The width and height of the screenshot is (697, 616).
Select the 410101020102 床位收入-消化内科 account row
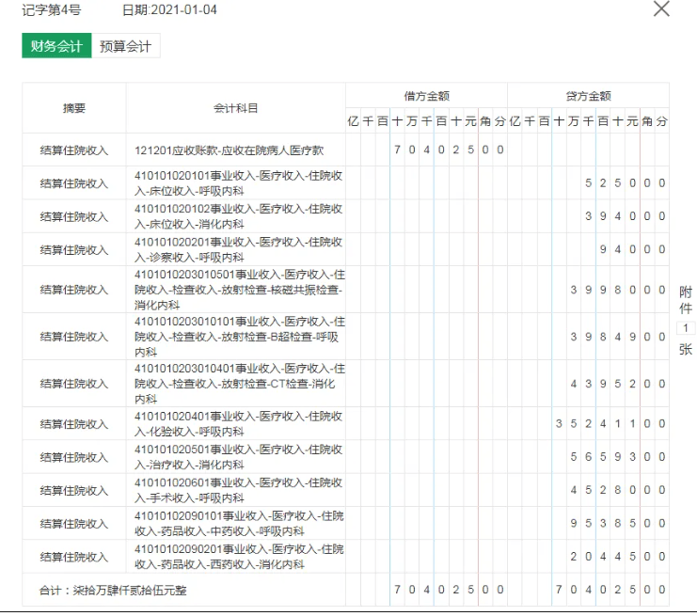tap(235, 216)
